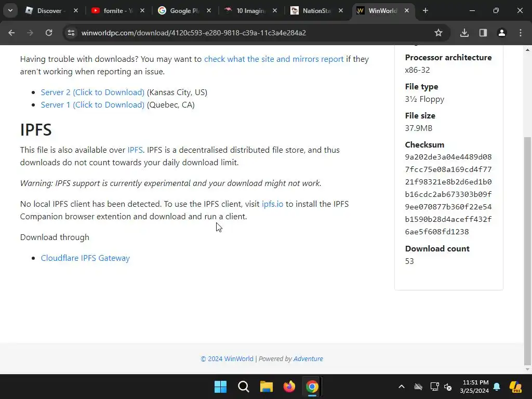This screenshot has width=532, height=399.
Task: Launch Firefox from the taskbar
Action: [289, 387]
